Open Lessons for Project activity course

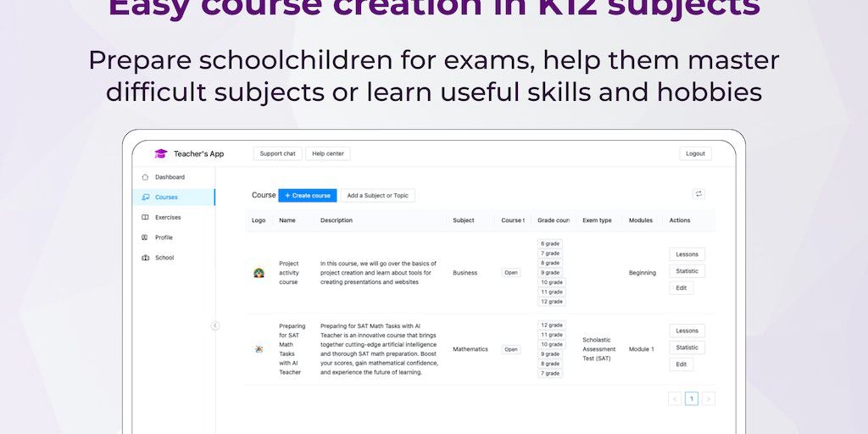coord(687,254)
